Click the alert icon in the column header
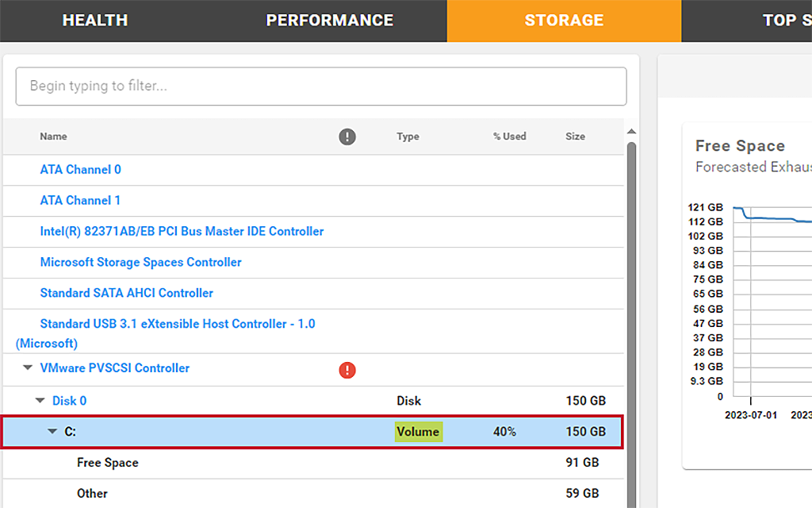 tap(347, 137)
